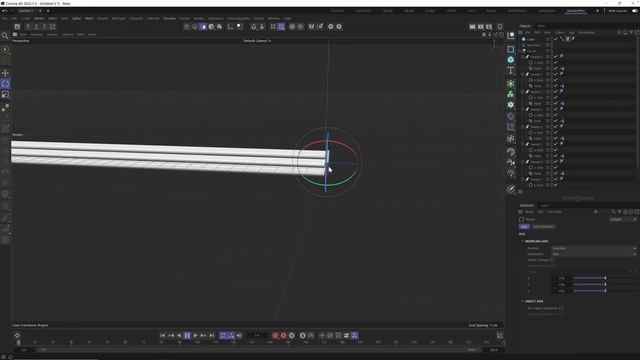Toggle the Autokeying red button
640x360 pixels.
point(283,336)
